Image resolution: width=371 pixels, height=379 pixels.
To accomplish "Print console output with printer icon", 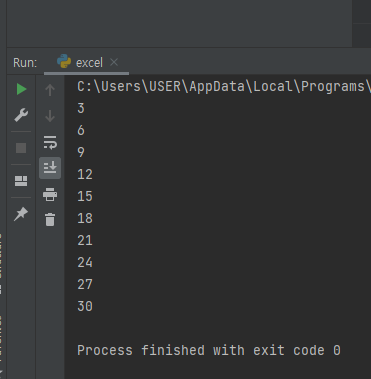I will click(x=50, y=194).
